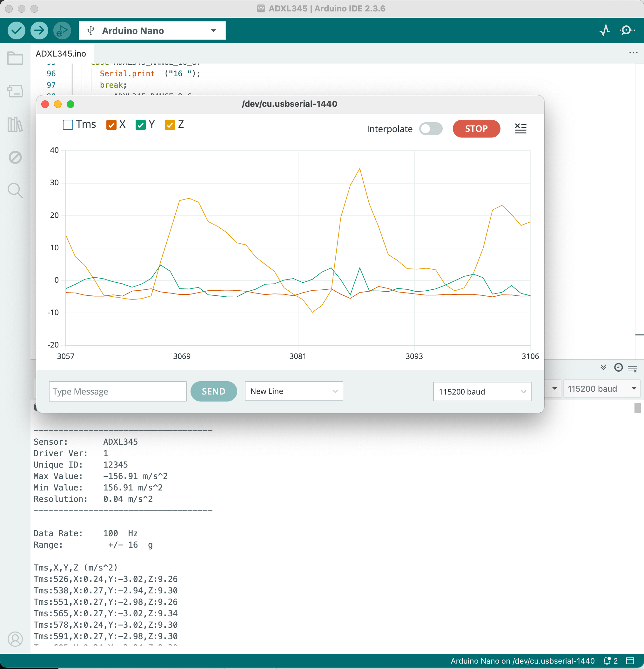Click the x-axis label 3069
Viewport: 644px width, 669px height.
[182, 356]
